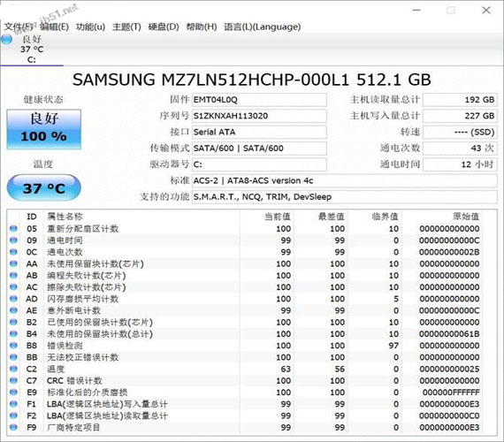Viewport: 504px width, 442px height.
Task: Click the host writes value 227 GB
Action: pyautogui.click(x=460, y=116)
